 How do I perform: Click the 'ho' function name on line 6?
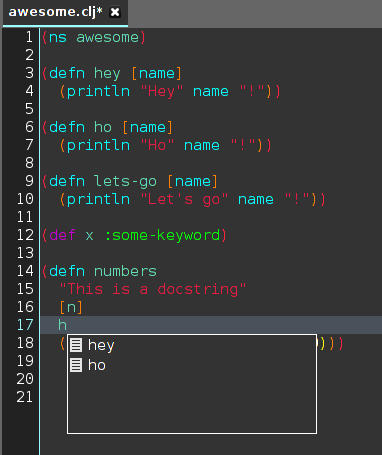[x=103, y=127]
